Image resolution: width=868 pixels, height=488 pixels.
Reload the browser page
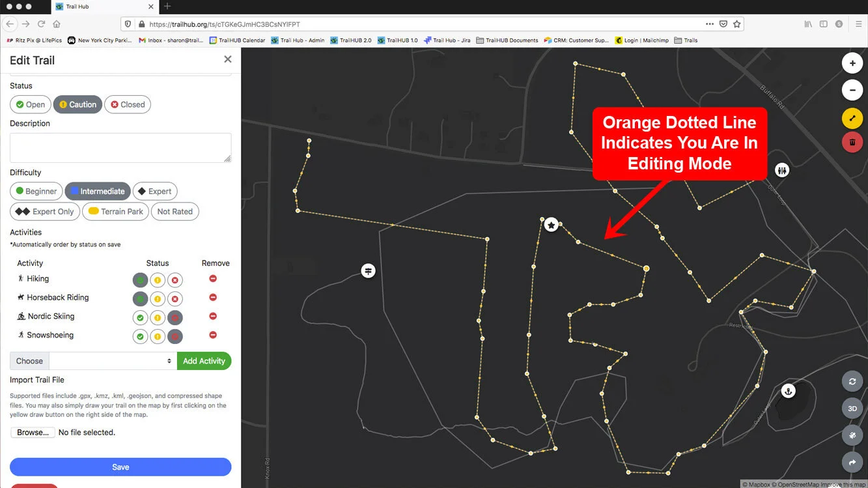(x=41, y=24)
